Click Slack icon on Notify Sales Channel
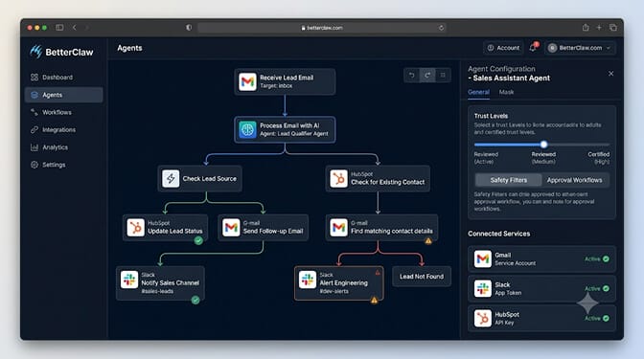Screen dimensions: 644x359 click(129, 280)
